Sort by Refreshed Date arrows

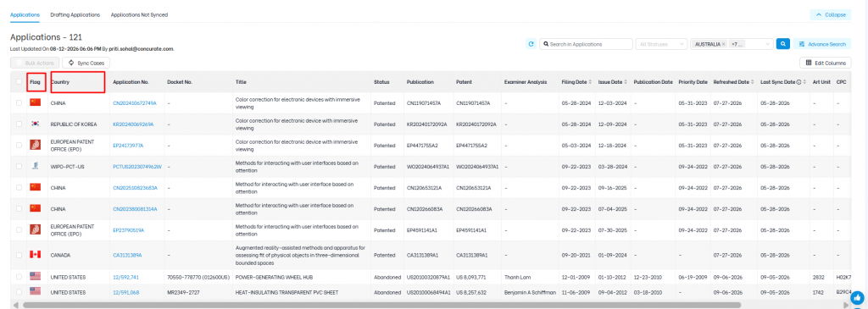(753, 82)
